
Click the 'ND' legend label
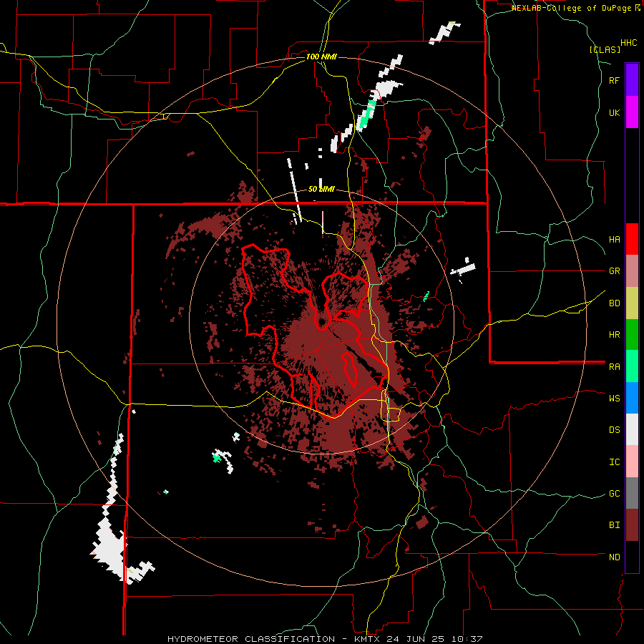click(614, 557)
